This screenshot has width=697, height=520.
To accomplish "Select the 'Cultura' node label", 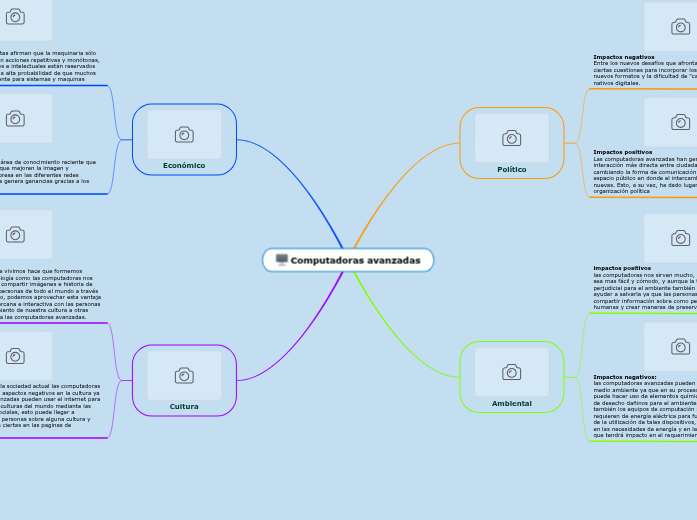I will coord(184,406).
